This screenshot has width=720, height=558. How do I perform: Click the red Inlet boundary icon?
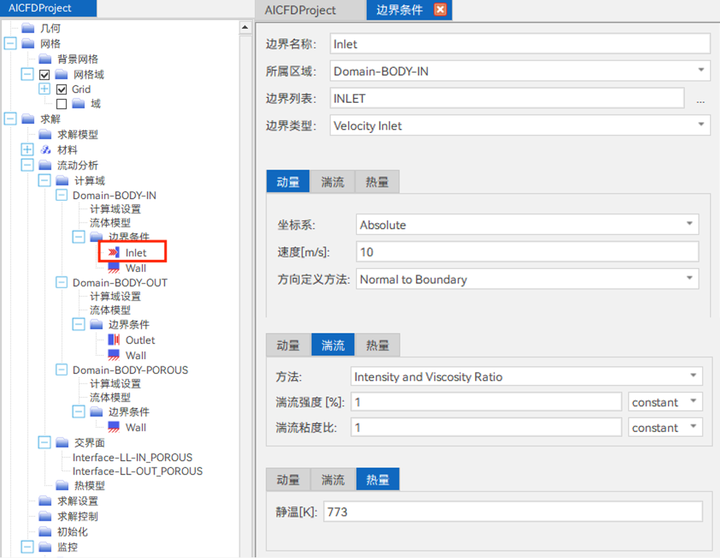pos(113,253)
